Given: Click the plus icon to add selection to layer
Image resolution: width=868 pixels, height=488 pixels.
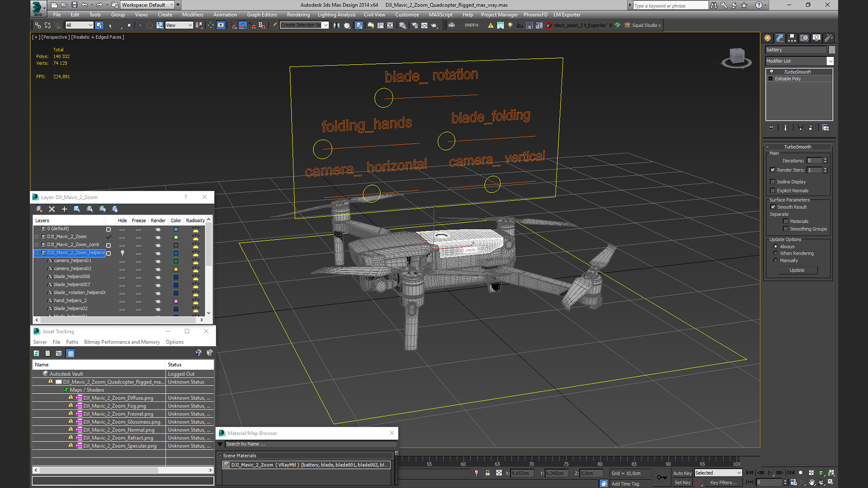Looking at the screenshot, I should (64, 209).
